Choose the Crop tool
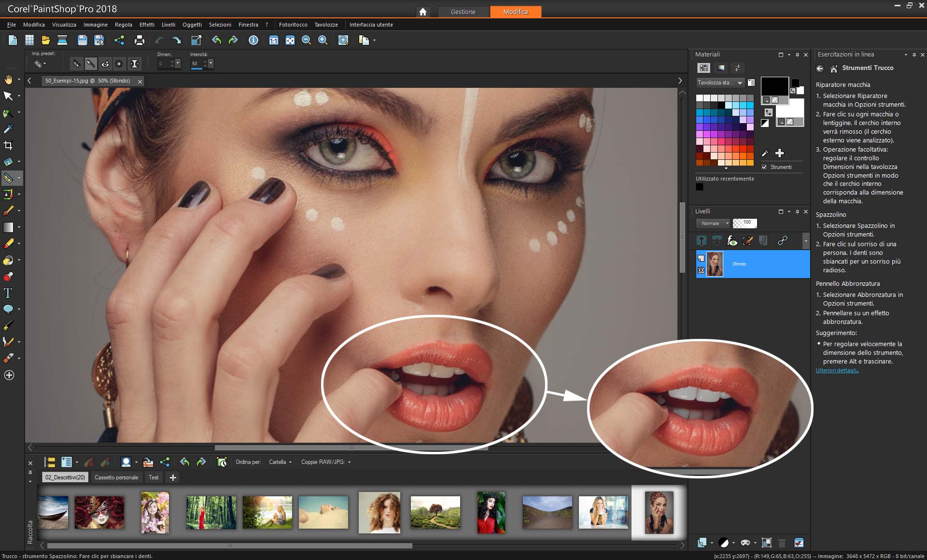Viewport: 927px width, 560px height. pos(8,145)
